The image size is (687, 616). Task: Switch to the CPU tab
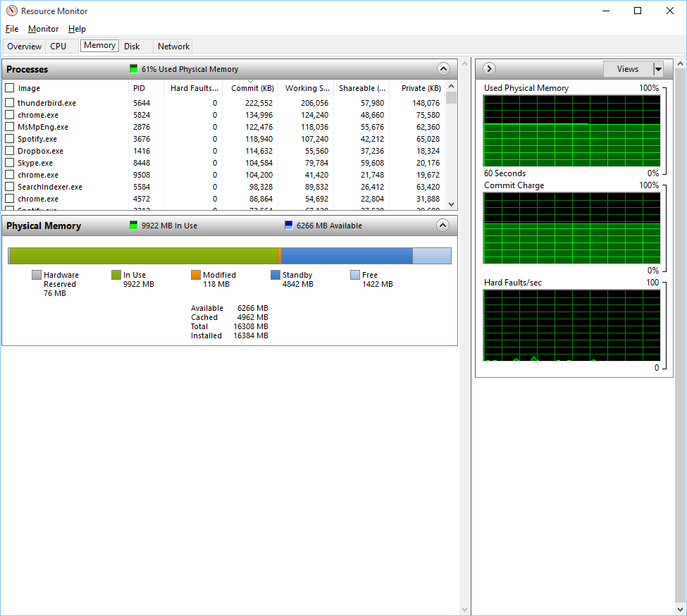click(x=58, y=47)
